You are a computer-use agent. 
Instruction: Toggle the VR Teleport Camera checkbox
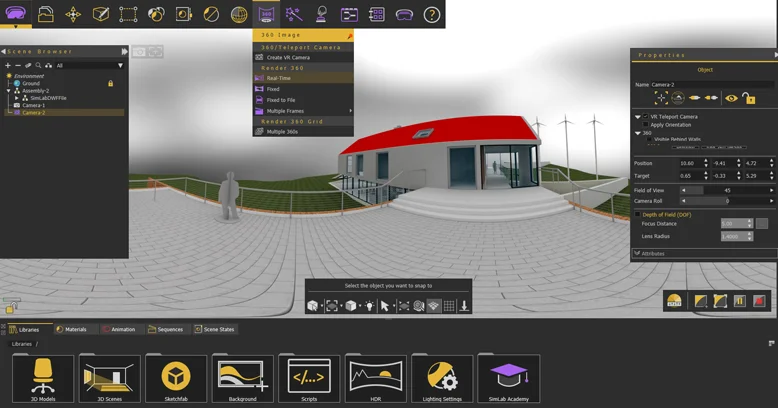point(645,117)
